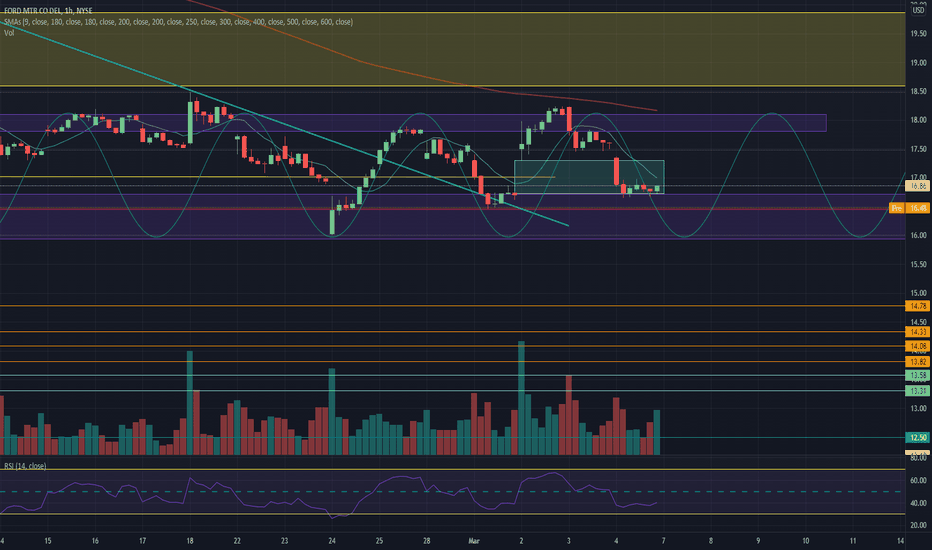Viewport: 932px width, 550px height.
Task: Click the 15.00 price axis value
Action: tap(918, 293)
